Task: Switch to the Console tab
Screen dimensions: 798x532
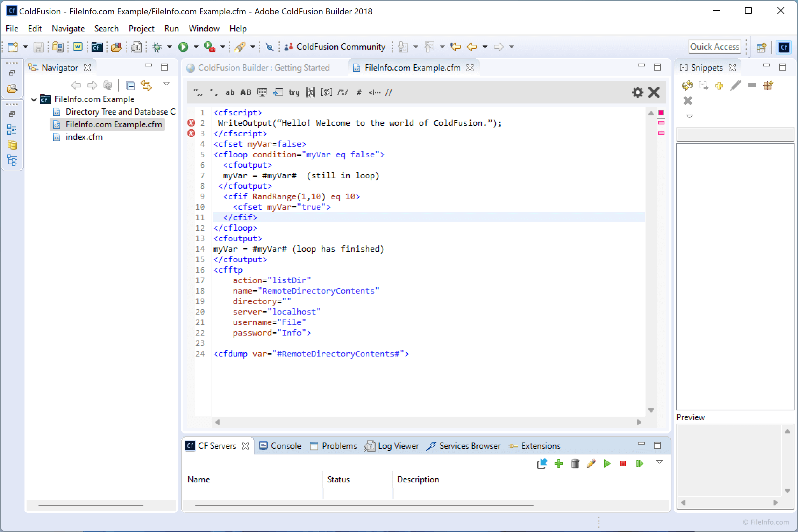Action: (280, 446)
